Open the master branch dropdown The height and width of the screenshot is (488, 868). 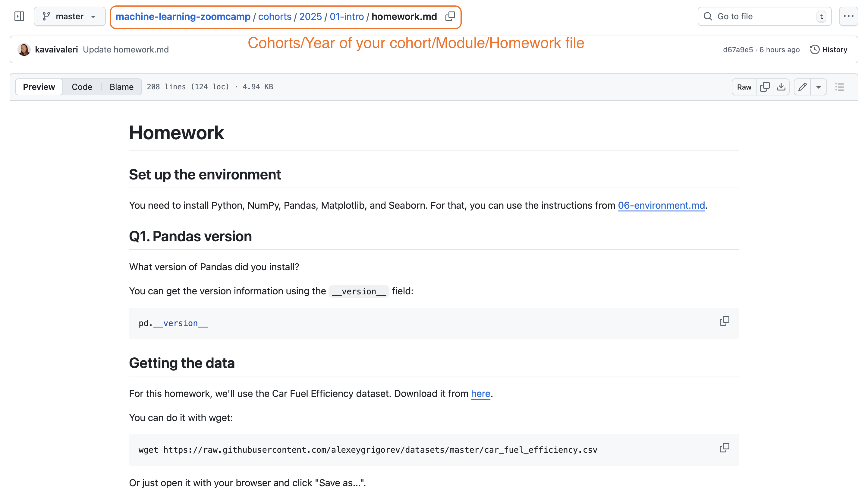[69, 16]
